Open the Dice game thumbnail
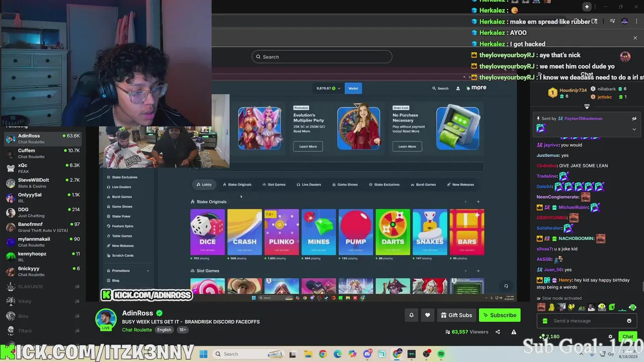Viewport: 644px width, 362px height. point(207,232)
